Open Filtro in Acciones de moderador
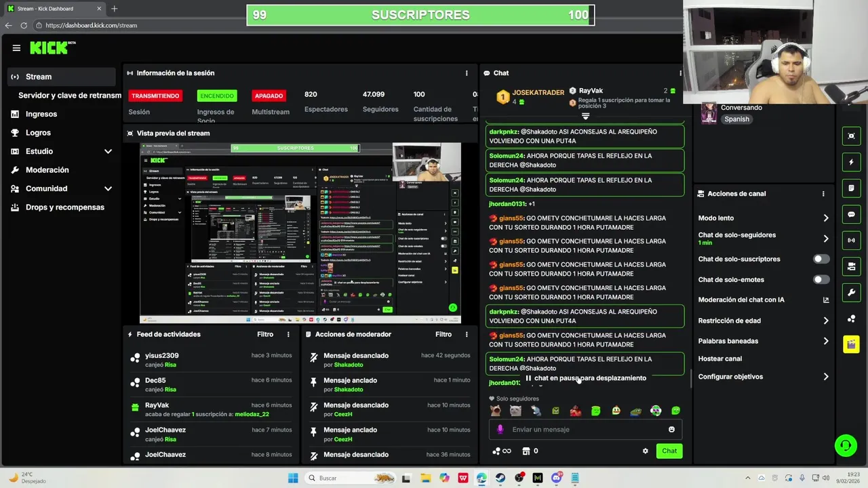Screen dimensions: 868x488 [443, 334]
